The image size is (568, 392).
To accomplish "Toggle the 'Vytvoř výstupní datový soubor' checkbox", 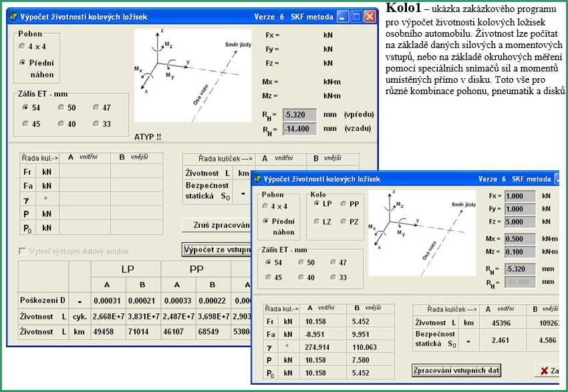I will pyautogui.click(x=23, y=251).
